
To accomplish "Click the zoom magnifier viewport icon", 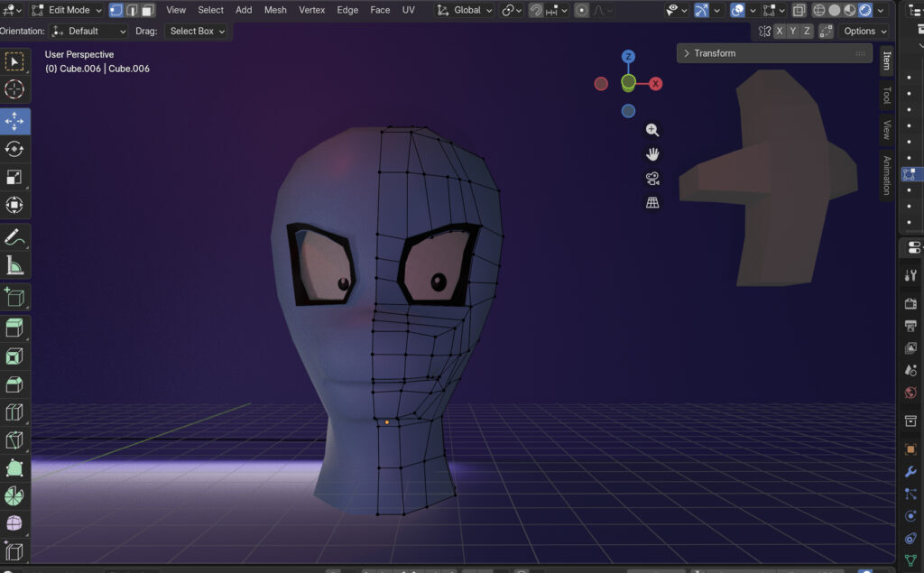I will tap(652, 130).
